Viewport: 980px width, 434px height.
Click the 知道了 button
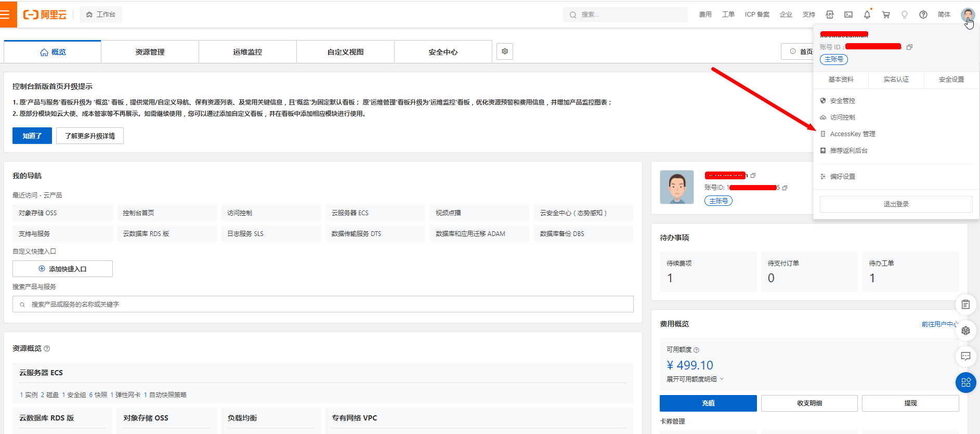pos(32,136)
